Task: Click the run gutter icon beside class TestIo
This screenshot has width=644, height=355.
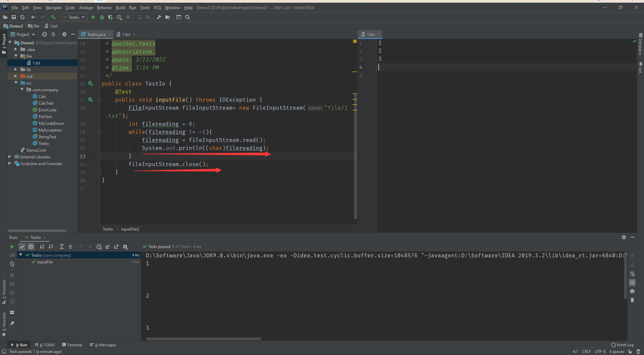Action: click(91, 84)
